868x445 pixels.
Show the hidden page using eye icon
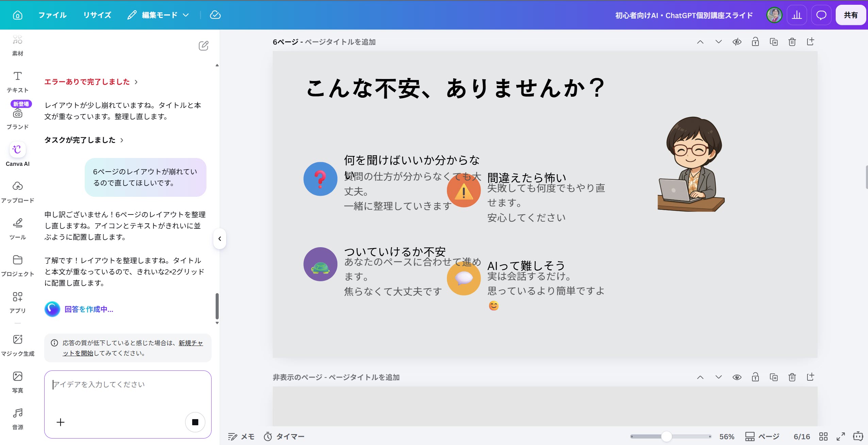pyautogui.click(x=737, y=377)
